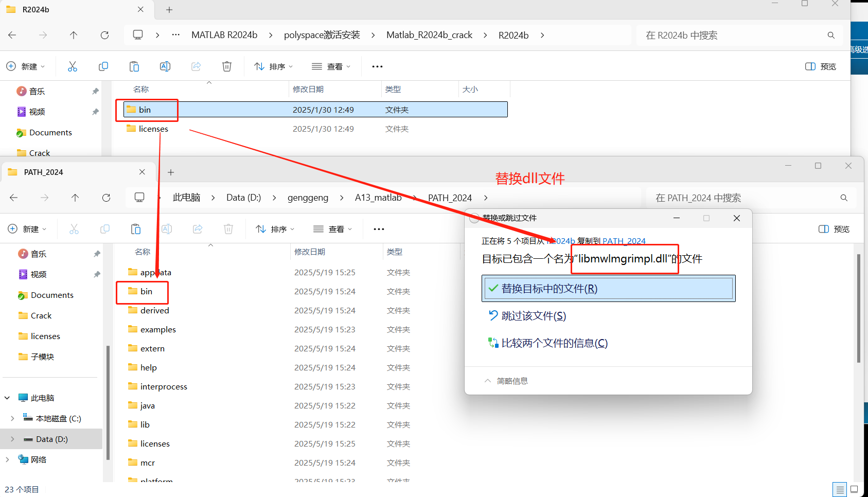This screenshot has width=868, height=497.
Task: Click Refresh icon in R2024b window
Action: pyautogui.click(x=104, y=35)
